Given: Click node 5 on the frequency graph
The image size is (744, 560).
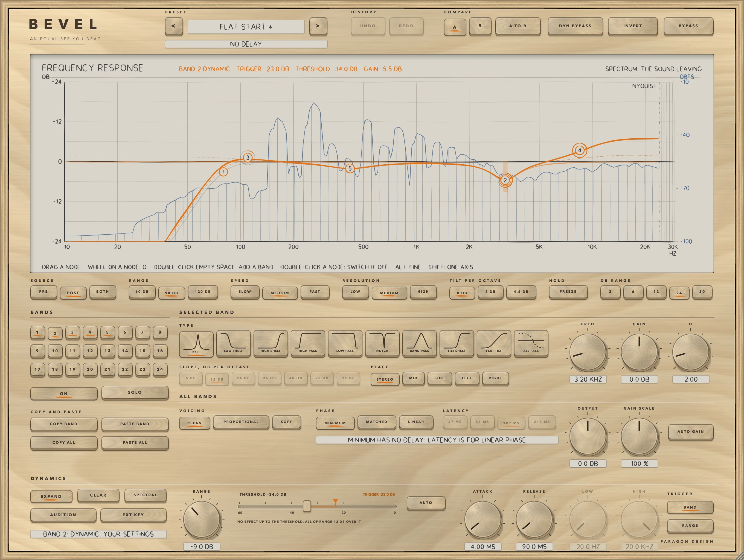Looking at the screenshot, I should tap(350, 168).
